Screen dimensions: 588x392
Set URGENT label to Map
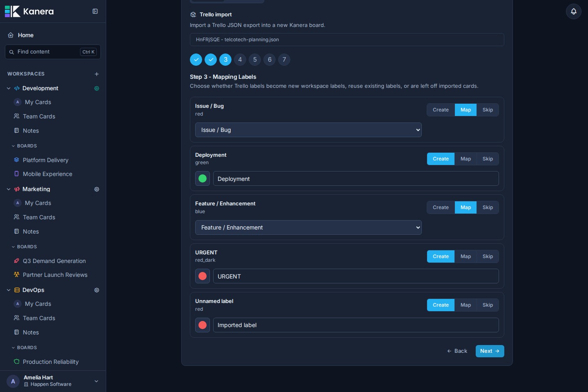(465, 256)
